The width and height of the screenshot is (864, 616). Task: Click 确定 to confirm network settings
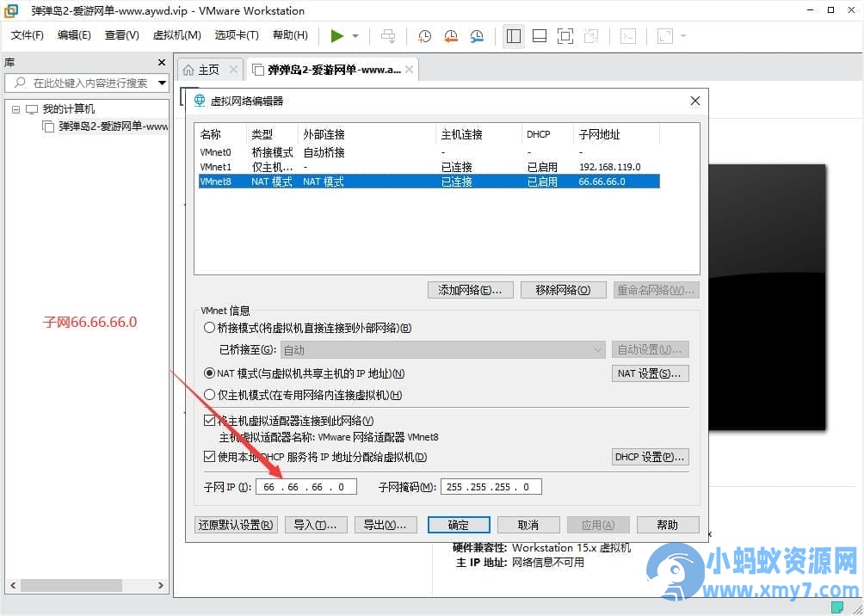(459, 525)
